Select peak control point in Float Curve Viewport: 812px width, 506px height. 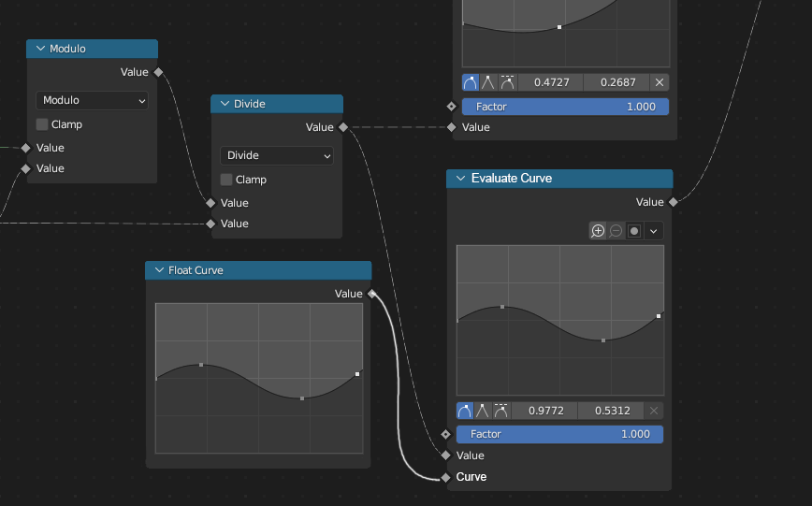coord(201,365)
